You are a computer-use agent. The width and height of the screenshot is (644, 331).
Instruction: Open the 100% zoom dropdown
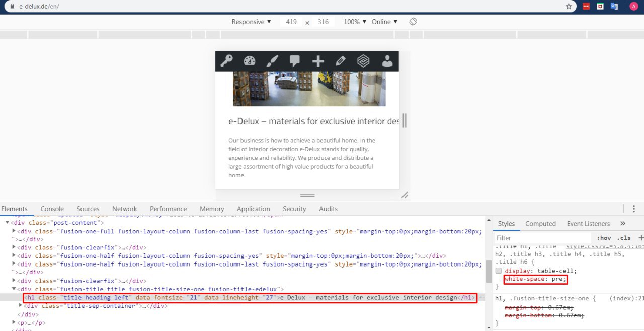coord(355,22)
